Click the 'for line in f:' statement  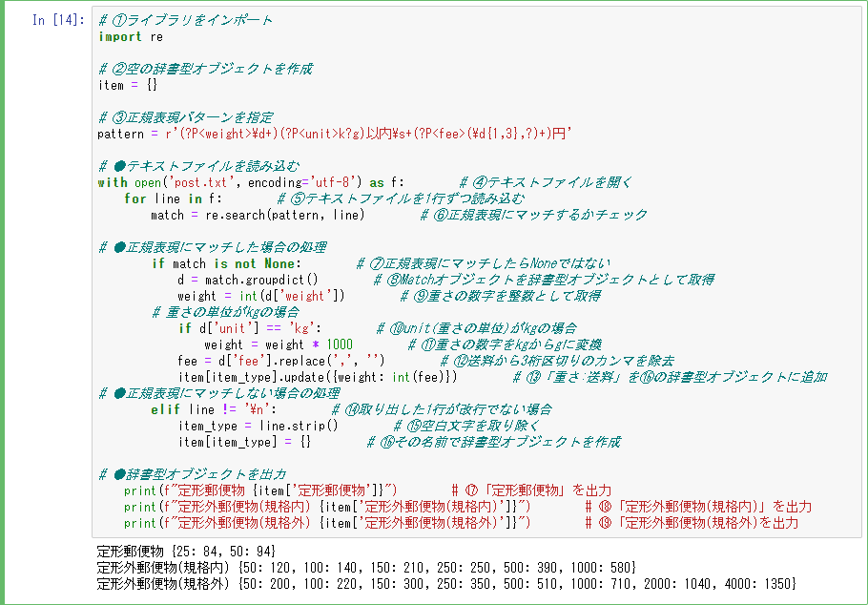174,198
